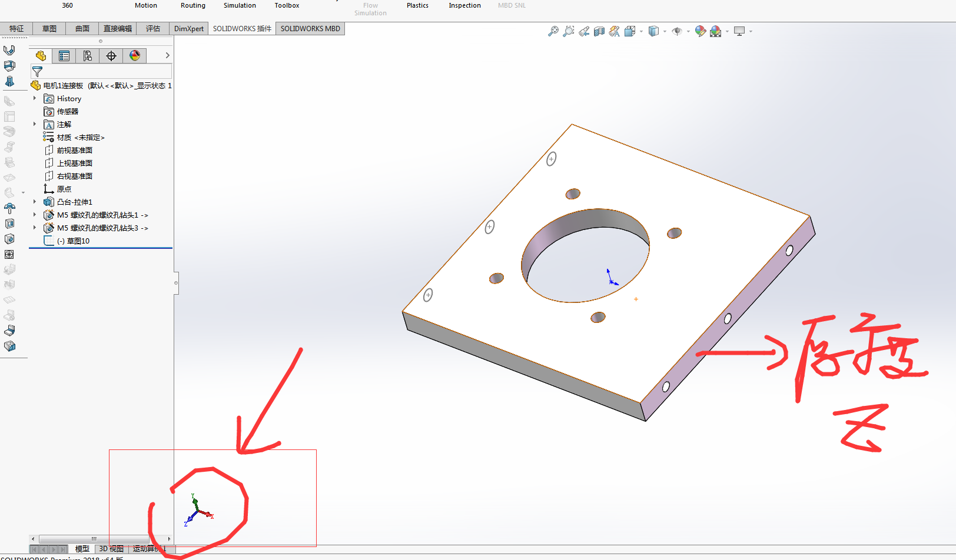Toggle annotation visibility with the flashlight icon

pos(614,31)
